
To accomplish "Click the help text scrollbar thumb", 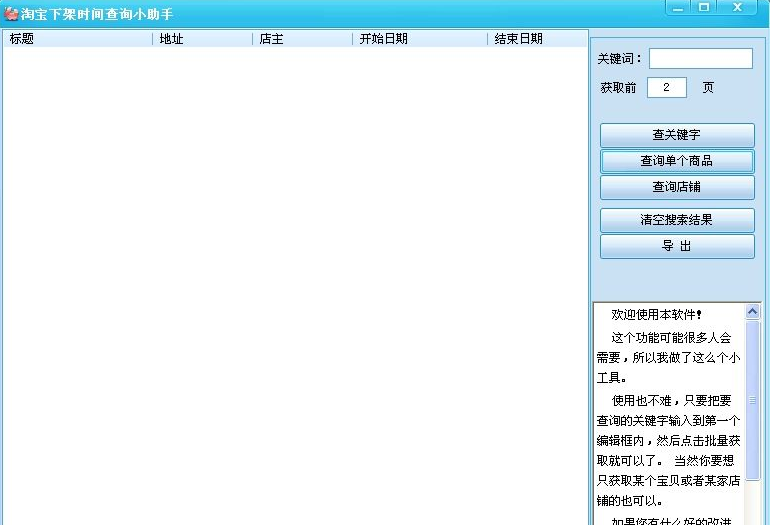I will tap(752, 400).
